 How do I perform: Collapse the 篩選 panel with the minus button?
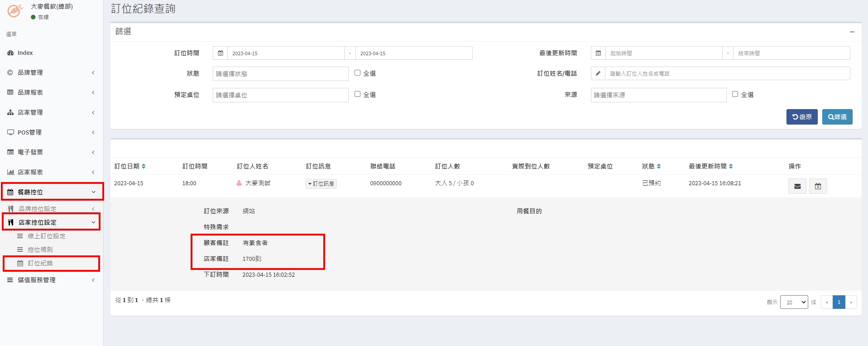tap(852, 32)
